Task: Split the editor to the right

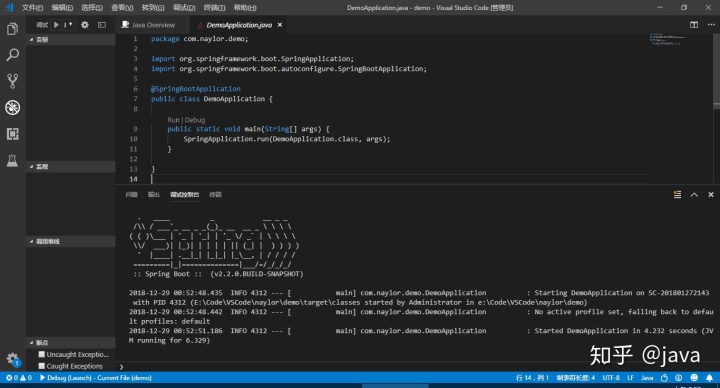Action: [694, 25]
